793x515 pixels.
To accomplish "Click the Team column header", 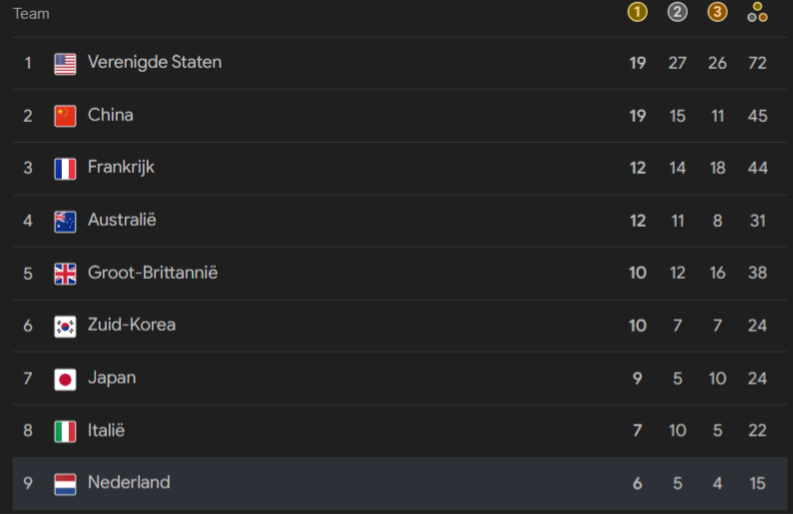I will pyautogui.click(x=31, y=14).
